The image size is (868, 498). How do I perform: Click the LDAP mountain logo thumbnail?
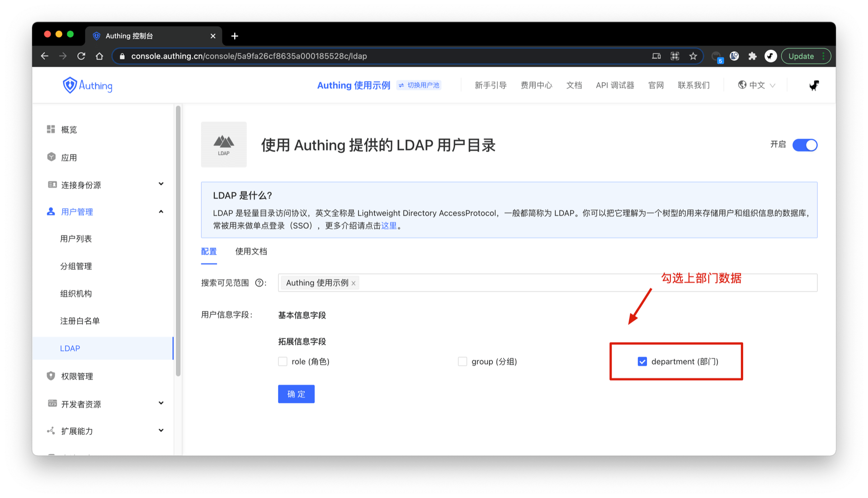[224, 145]
